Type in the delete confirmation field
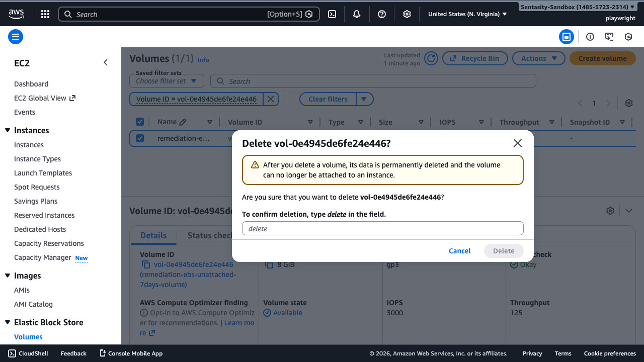This screenshot has height=362, width=644. 382,228
